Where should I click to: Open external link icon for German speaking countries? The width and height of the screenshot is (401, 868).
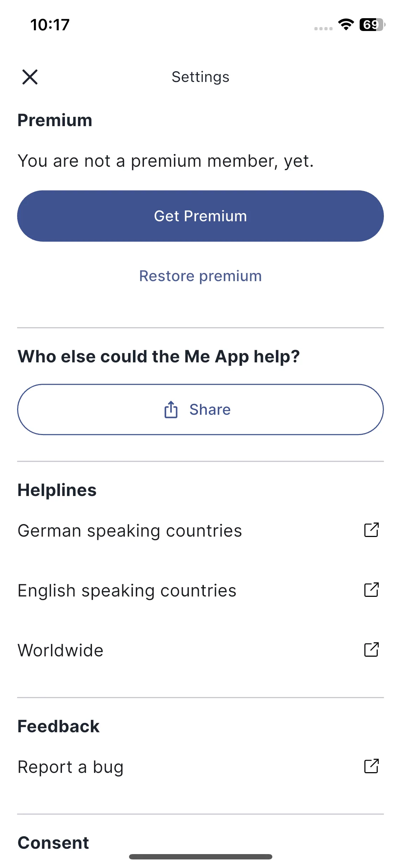[371, 530]
